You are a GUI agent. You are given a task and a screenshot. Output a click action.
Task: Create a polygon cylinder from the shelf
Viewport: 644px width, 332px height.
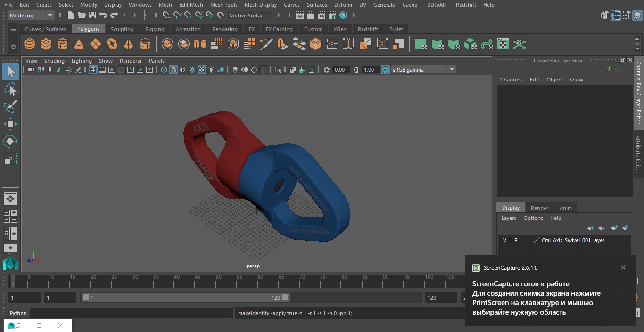63,44
